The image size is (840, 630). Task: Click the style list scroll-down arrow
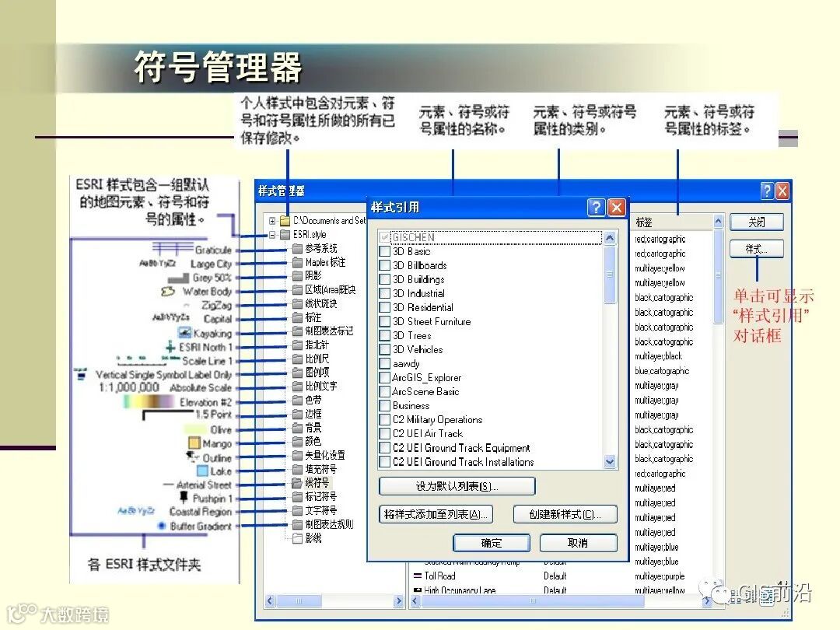[610, 460]
